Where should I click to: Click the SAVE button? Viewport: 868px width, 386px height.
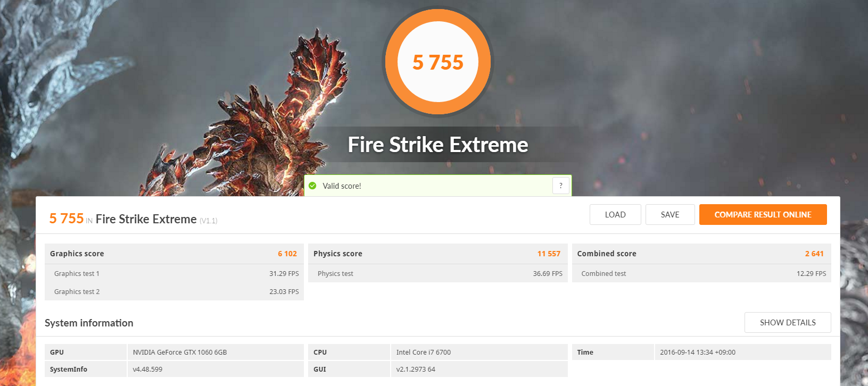click(x=670, y=215)
